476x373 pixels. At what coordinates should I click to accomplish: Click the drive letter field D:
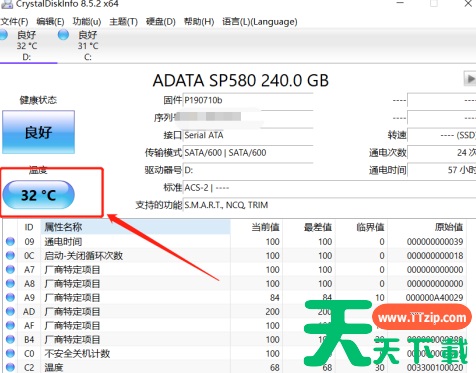tap(248, 170)
